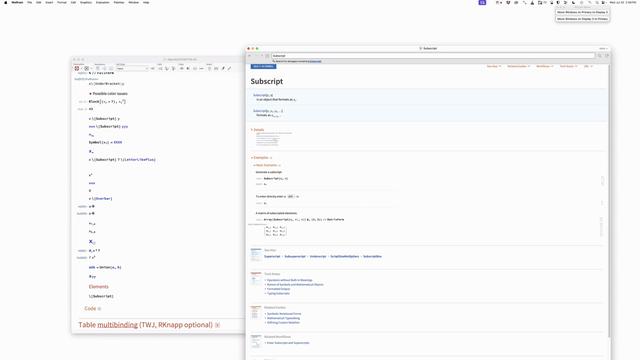Click the cell group icon beside Code

click(x=99, y=309)
